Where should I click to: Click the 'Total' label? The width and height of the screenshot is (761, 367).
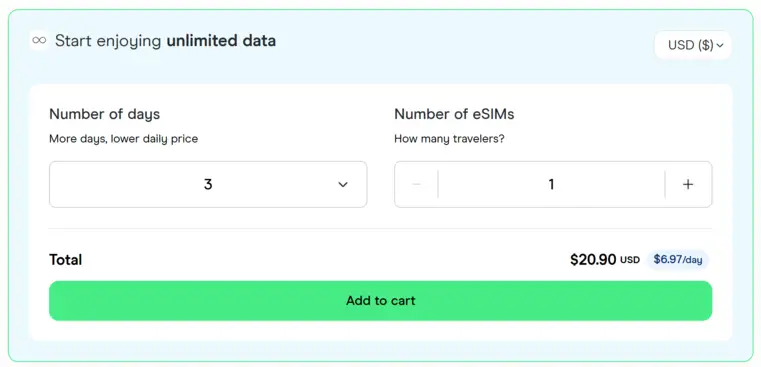pyautogui.click(x=66, y=260)
